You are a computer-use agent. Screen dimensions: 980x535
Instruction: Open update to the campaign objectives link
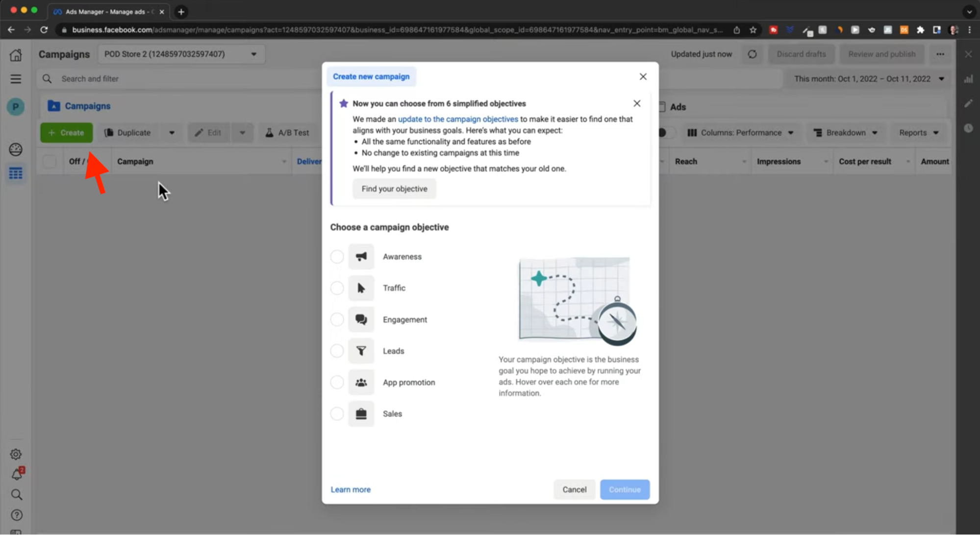pos(458,119)
